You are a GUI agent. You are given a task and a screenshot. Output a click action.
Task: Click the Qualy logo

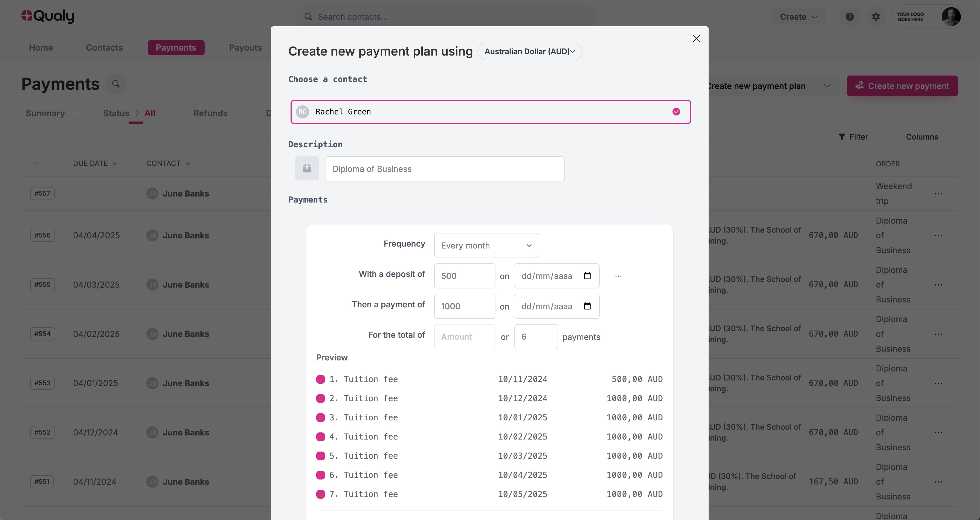tap(48, 16)
